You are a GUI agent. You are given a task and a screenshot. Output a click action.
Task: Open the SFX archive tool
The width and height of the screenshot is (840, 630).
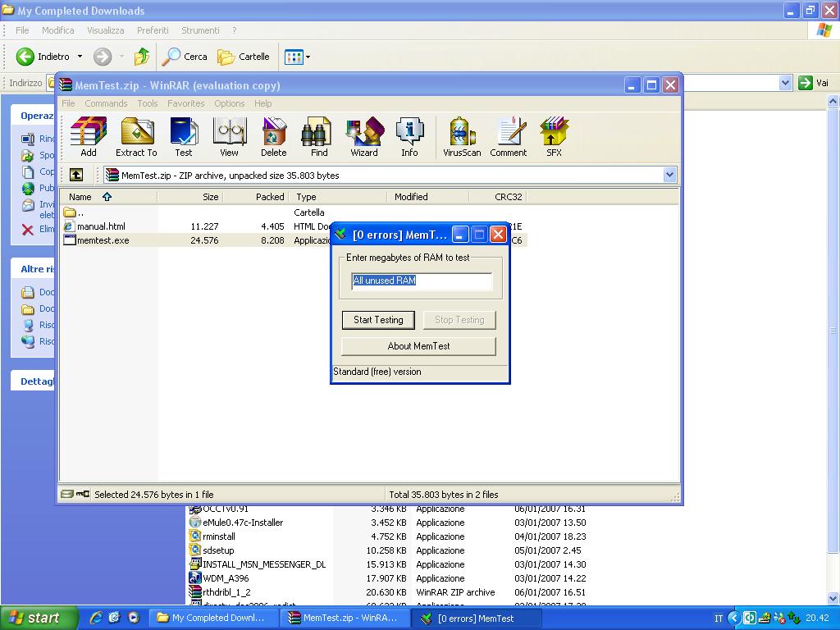[x=555, y=136]
